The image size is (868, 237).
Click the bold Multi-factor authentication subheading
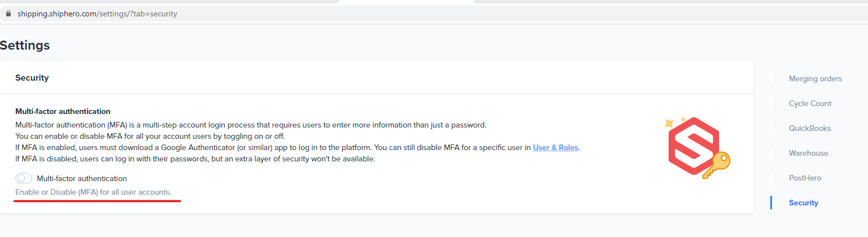point(63,111)
